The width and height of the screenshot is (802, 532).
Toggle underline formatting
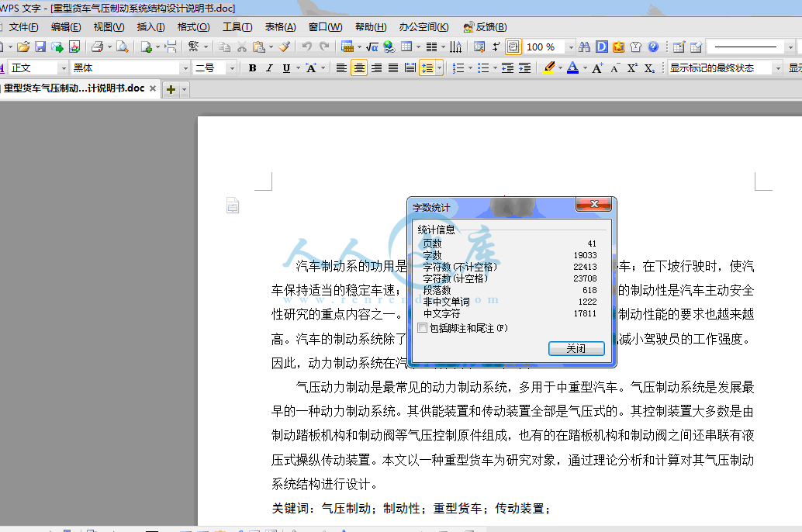click(x=286, y=68)
